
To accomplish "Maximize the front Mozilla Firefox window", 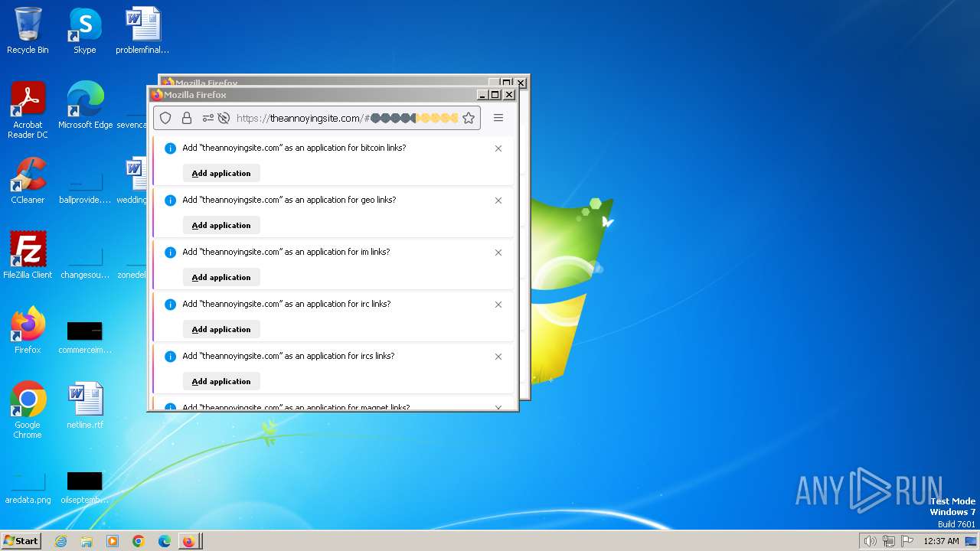I will point(495,95).
